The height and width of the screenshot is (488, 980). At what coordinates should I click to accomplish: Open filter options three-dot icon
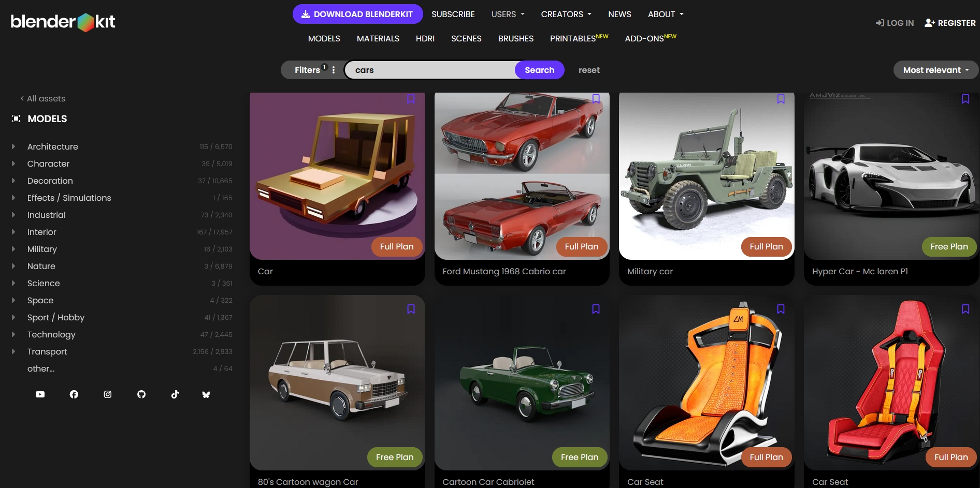334,70
